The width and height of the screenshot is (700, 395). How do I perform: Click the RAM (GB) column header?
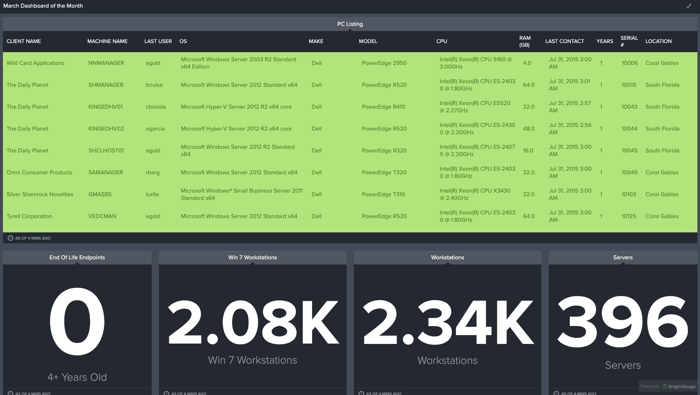click(525, 42)
